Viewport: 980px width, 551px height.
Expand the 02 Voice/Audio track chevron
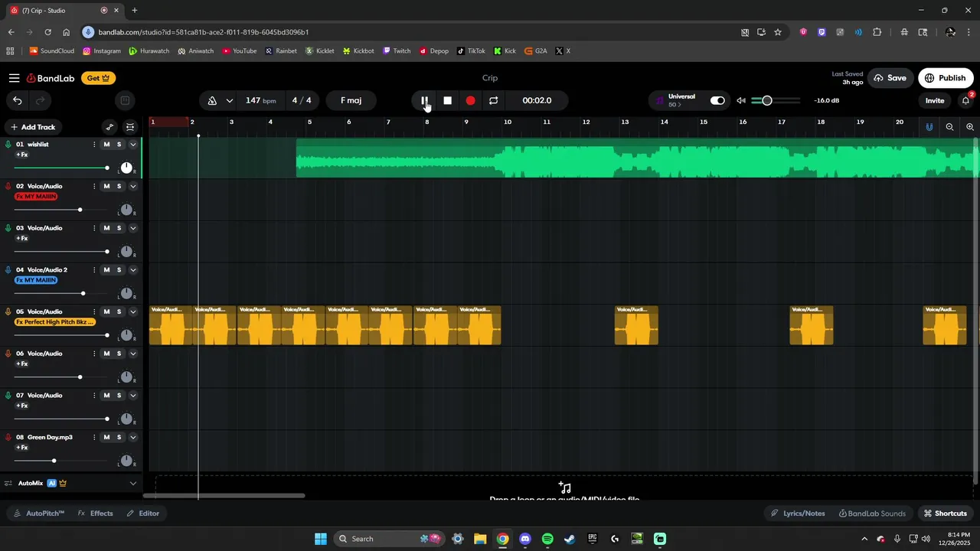(132, 186)
